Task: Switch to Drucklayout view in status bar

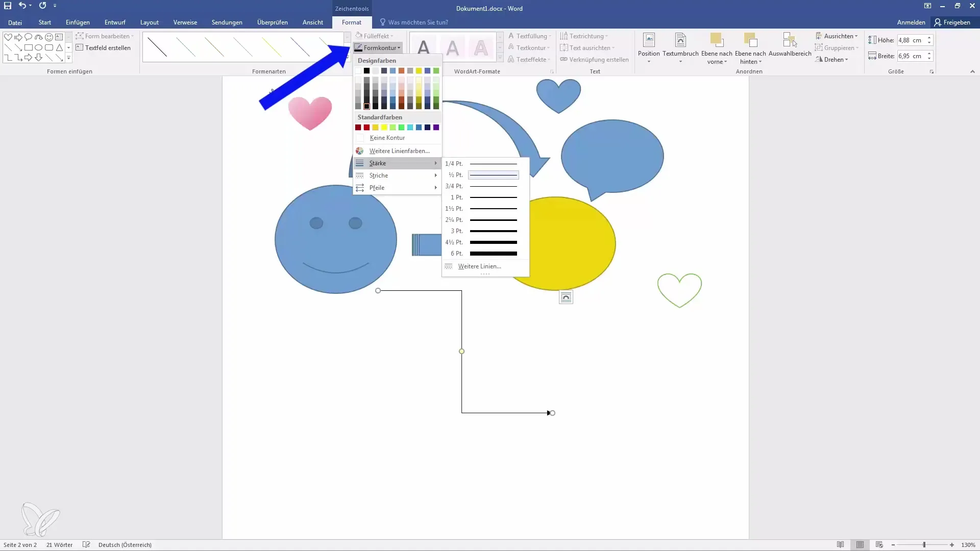Action: tap(860, 545)
